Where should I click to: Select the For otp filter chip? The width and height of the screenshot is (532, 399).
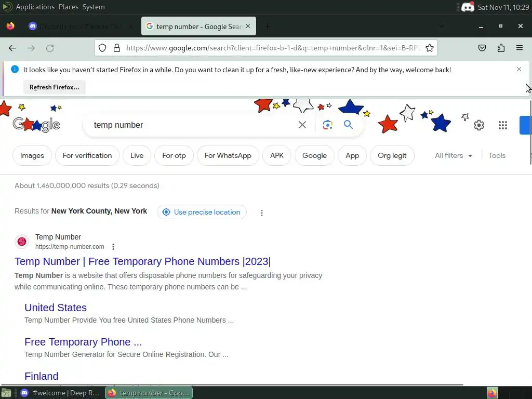pyautogui.click(x=174, y=155)
